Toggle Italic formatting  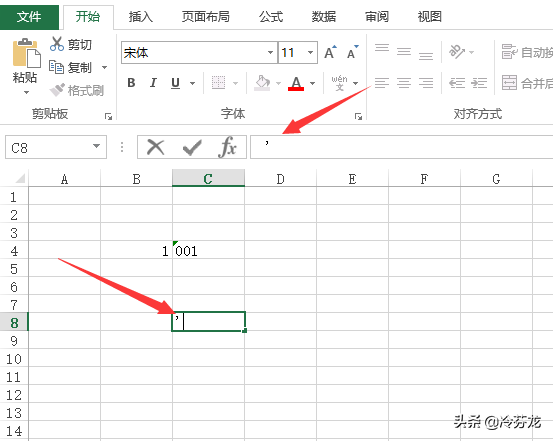click(x=153, y=83)
